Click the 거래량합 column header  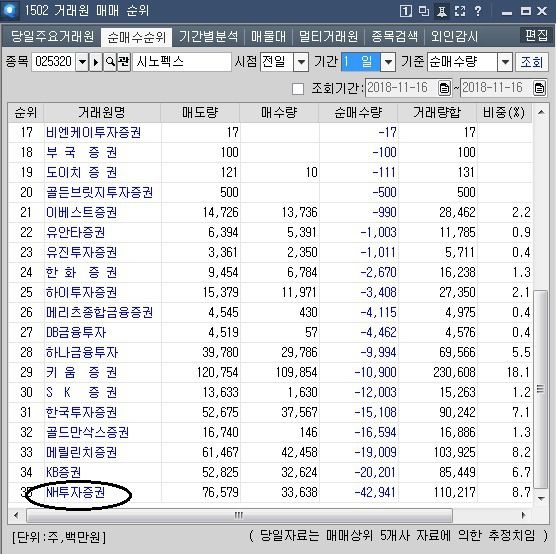(437, 113)
